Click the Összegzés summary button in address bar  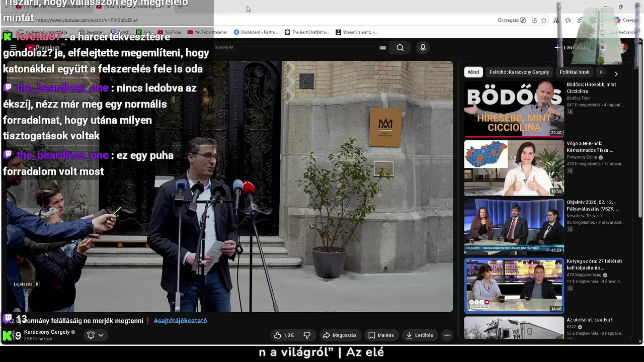[x=512, y=20]
